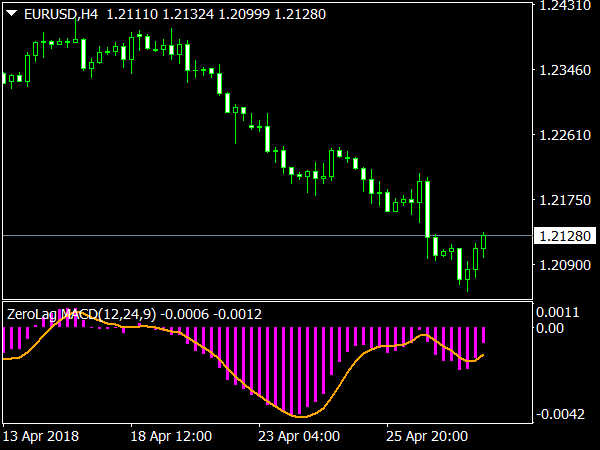600x450 pixels.
Task: Click the -0.0042 indicator scale value
Action: click(561, 414)
